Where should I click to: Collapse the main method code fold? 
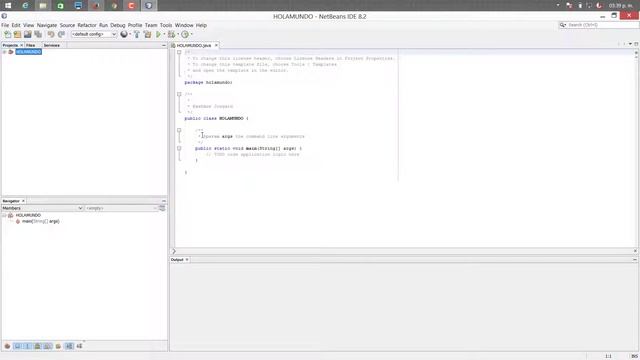click(x=179, y=148)
